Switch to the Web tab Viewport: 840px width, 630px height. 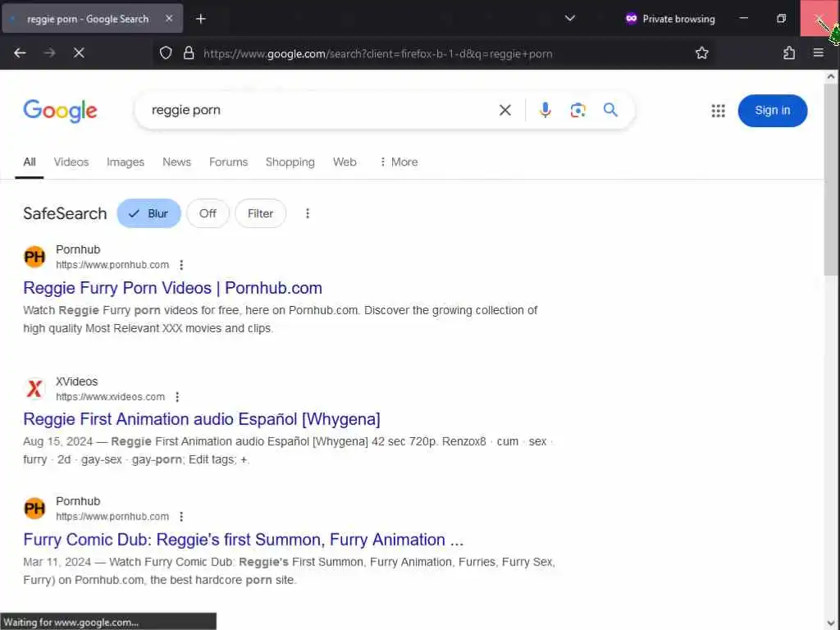pos(345,162)
